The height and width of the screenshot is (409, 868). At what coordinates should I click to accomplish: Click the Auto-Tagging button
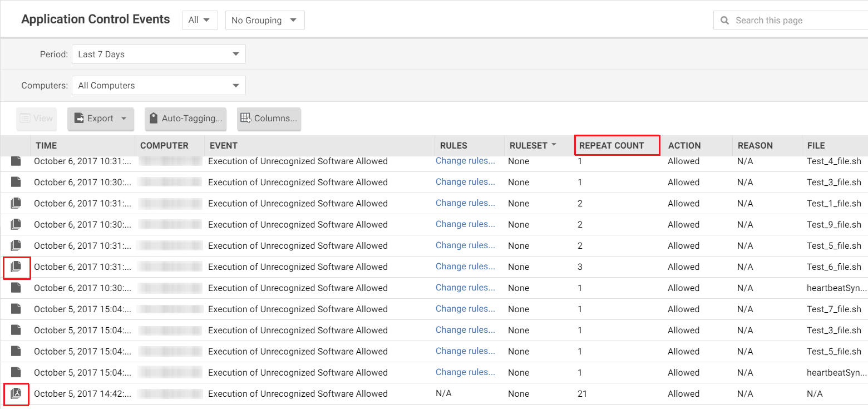[x=185, y=119]
